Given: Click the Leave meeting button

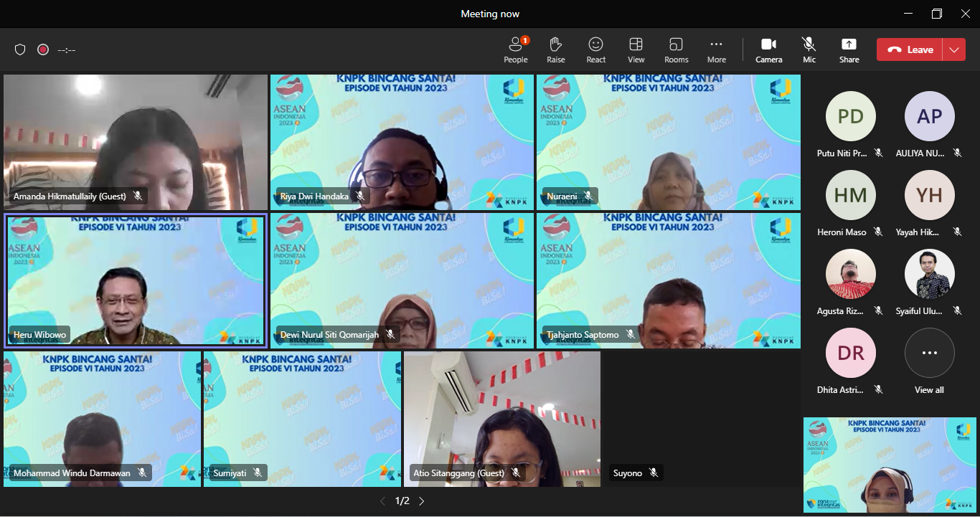Looking at the screenshot, I should tap(910, 49).
